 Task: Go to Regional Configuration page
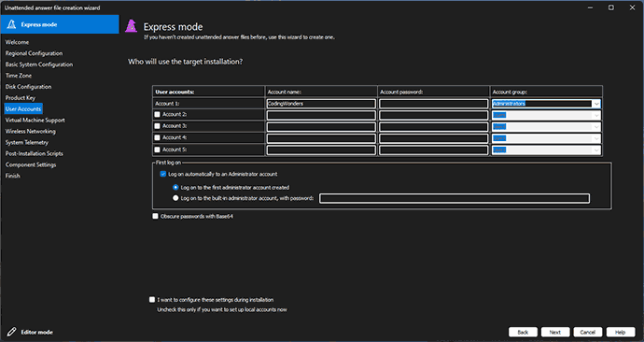click(x=35, y=53)
